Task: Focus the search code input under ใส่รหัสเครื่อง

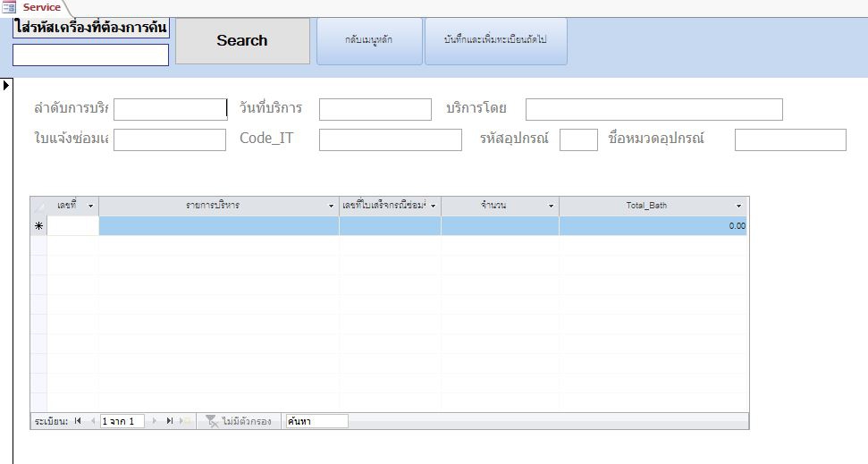Action: pos(91,55)
